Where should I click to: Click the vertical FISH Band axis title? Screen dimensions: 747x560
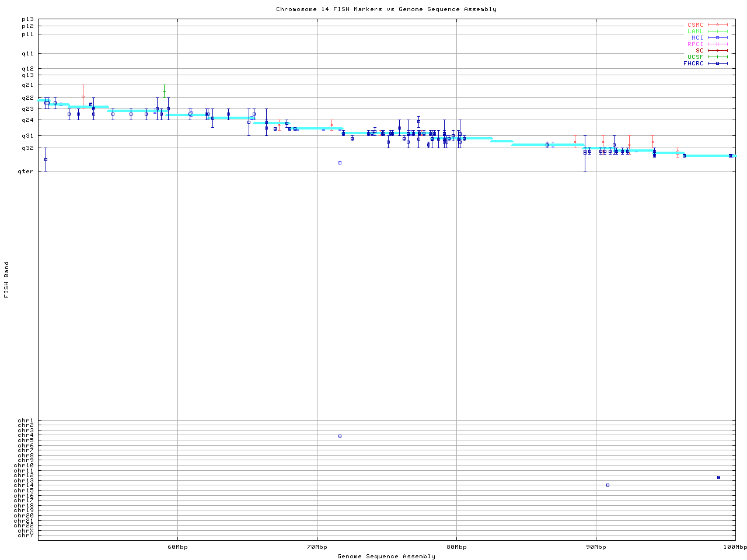7,279
